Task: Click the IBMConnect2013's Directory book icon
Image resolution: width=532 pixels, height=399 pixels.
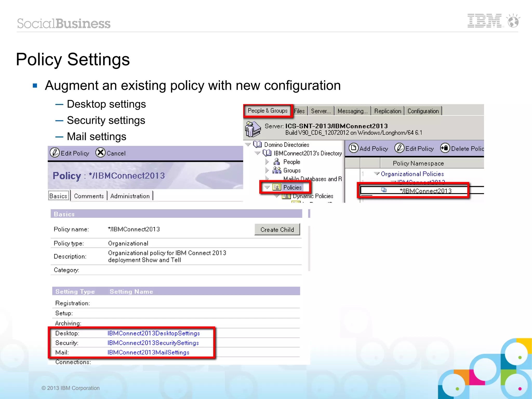Action: tap(267, 153)
